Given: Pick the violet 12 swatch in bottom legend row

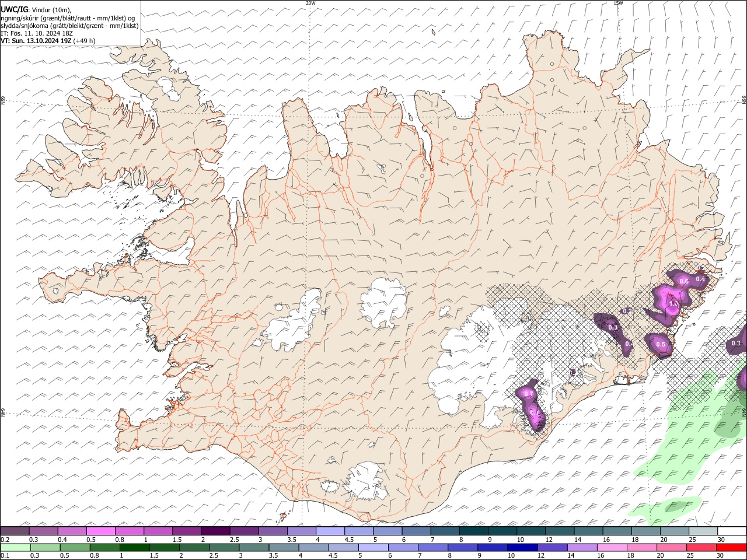Looking at the screenshot, I should 552,548.
